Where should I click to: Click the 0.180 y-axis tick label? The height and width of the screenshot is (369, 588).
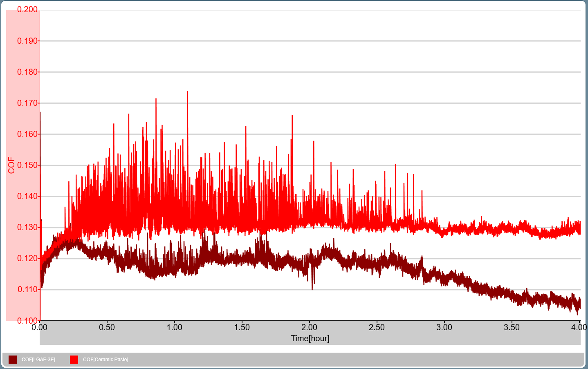click(x=27, y=72)
